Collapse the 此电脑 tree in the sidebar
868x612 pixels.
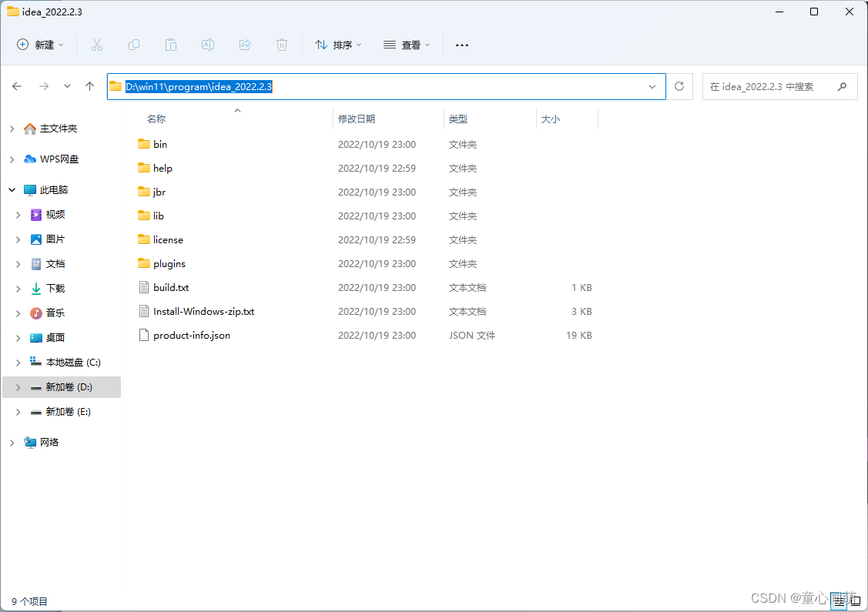click(x=12, y=189)
